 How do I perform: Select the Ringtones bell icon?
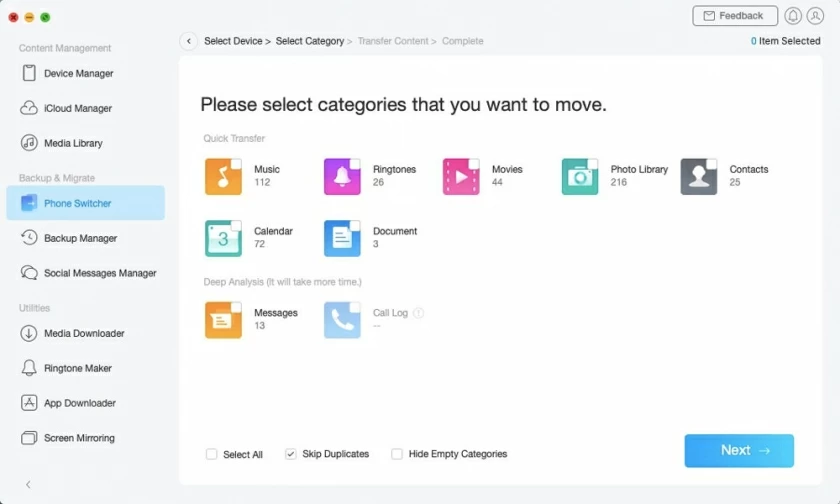342,177
